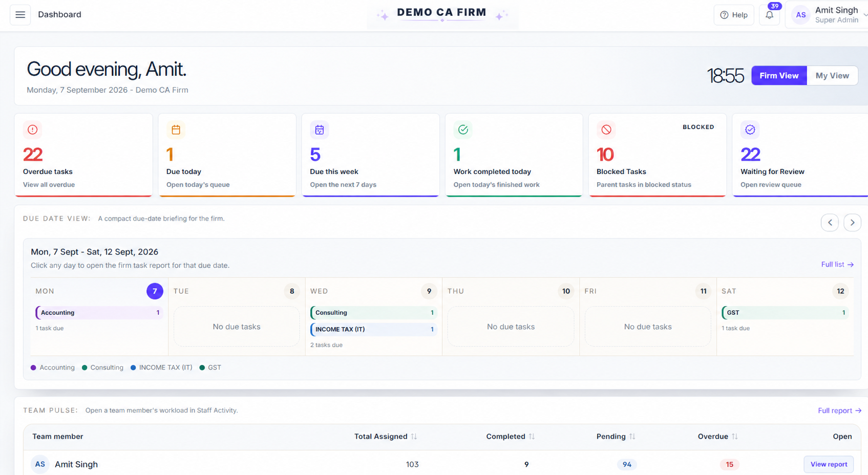Go to next week in due date view
The width and height of the screenshot is (868, 475).
(852, 223)
